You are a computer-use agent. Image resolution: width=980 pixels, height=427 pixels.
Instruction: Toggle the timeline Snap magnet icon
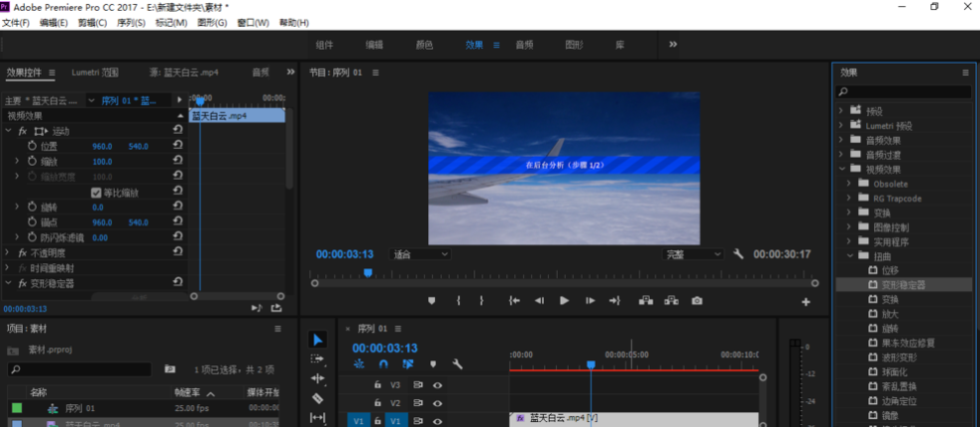tap(384, 364)
